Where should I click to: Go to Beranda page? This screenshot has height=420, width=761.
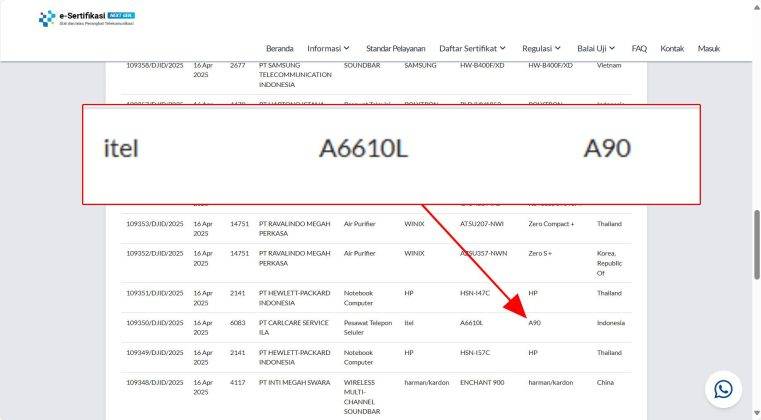coord(280,49)
